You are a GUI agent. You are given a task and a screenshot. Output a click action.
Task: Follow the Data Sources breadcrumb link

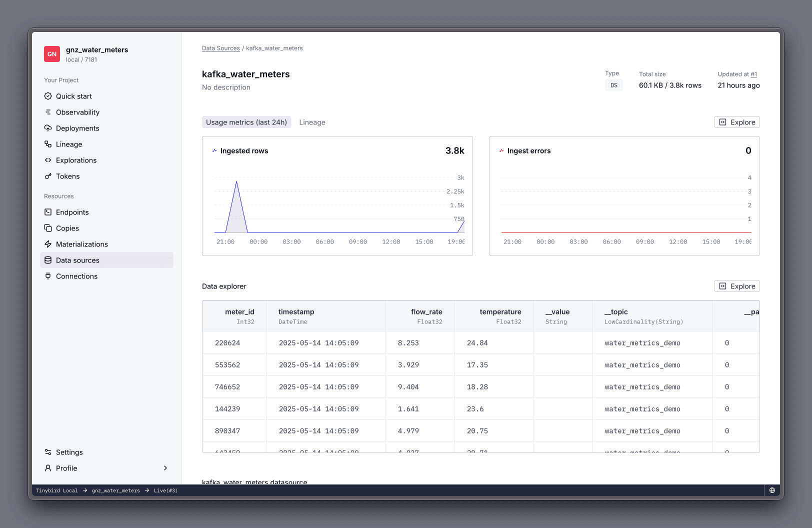point(220,48)
